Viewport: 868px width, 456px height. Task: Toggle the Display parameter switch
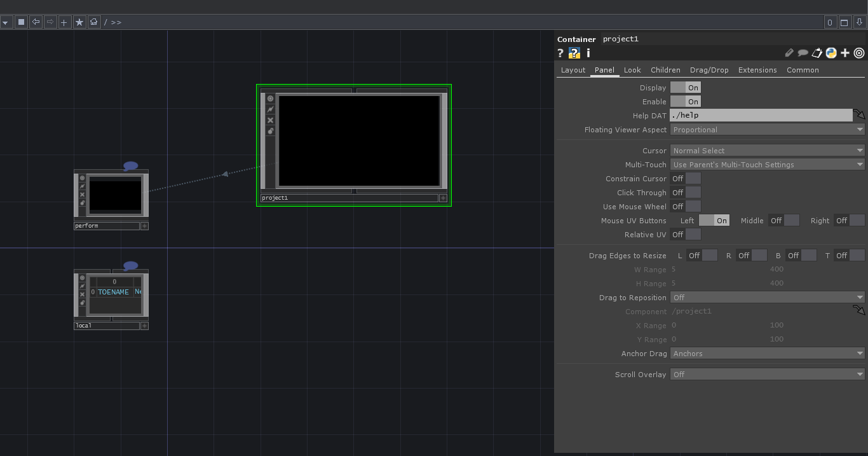685,88
